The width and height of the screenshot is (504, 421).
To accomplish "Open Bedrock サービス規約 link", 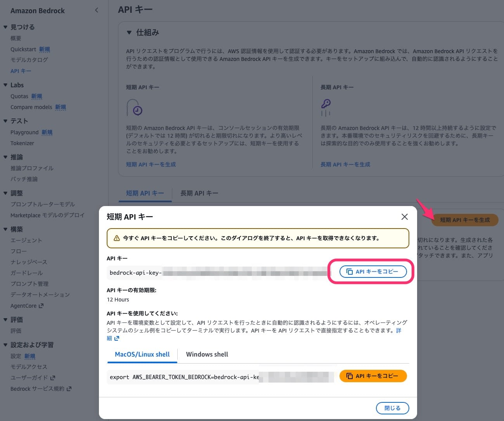I will (x=41, y=388).
